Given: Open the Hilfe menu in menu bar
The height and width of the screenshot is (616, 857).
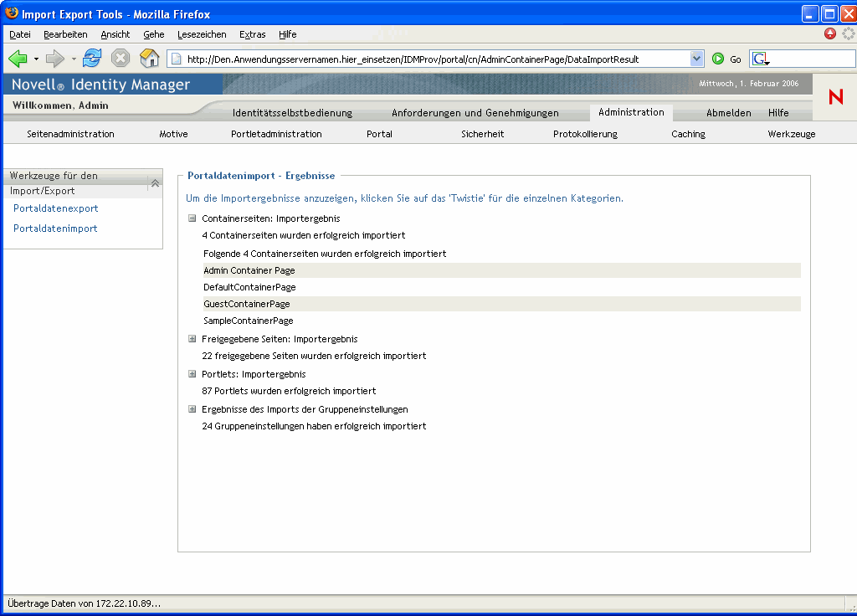Looking at the screenshot, I should tap(288, 34).
